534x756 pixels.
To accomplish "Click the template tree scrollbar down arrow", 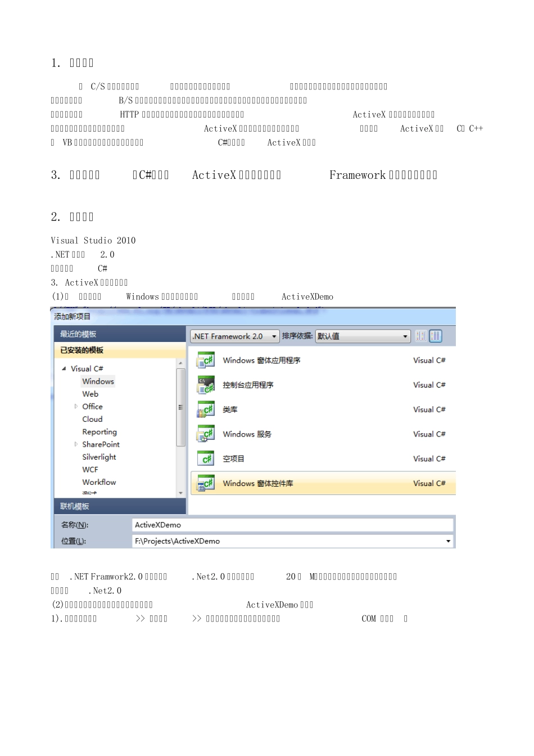I will coord(180,493).
